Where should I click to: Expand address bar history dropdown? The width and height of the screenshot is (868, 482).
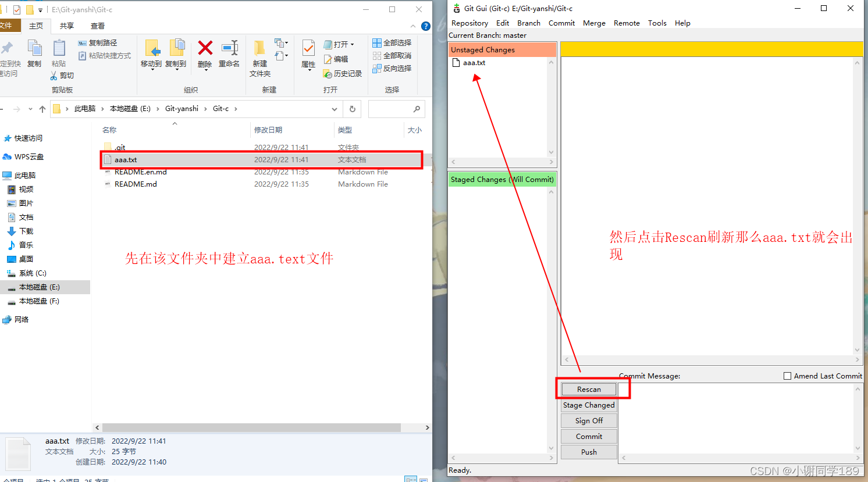click(x=335, y=109)
